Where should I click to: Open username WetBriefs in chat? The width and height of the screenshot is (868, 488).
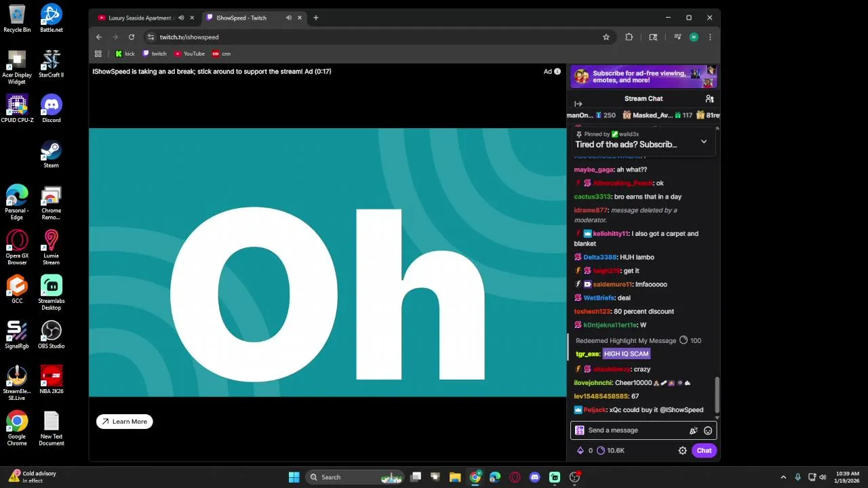point(599,298)
